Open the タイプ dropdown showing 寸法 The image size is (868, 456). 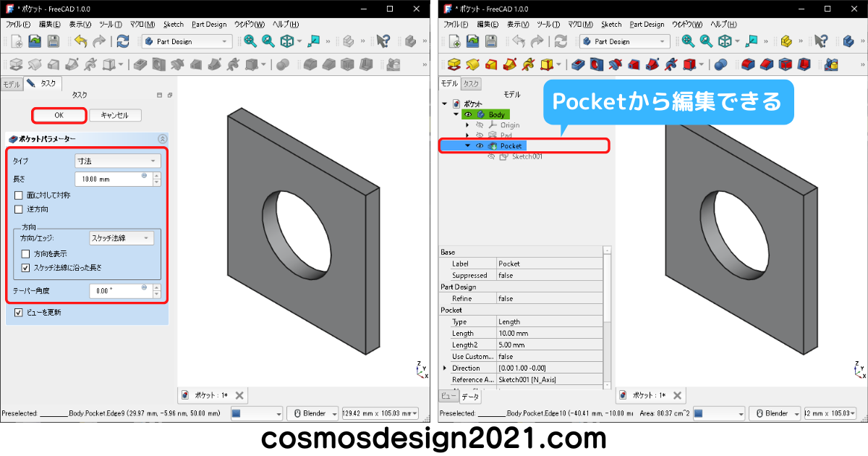tap(118, 161)
